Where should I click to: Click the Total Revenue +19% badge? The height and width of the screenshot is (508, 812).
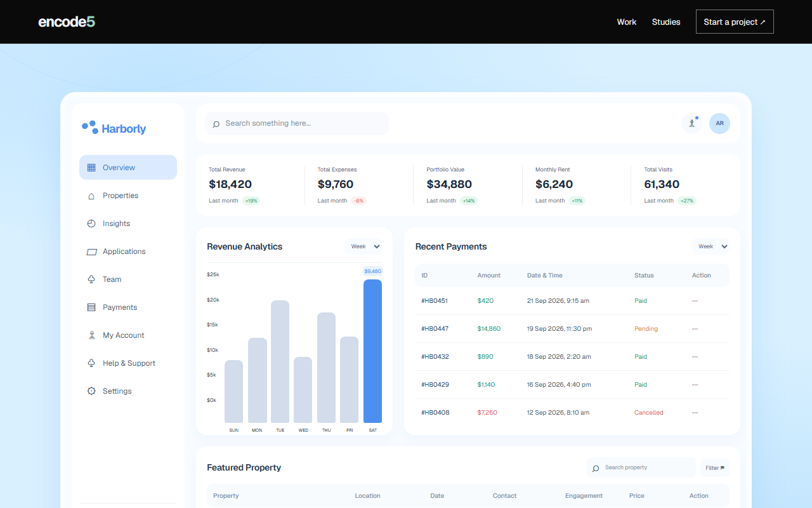251,201
